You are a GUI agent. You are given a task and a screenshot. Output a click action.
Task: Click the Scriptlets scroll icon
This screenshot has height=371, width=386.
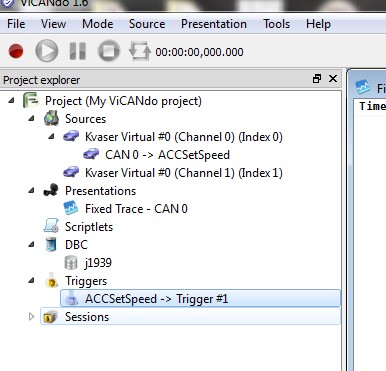(51, 226)
